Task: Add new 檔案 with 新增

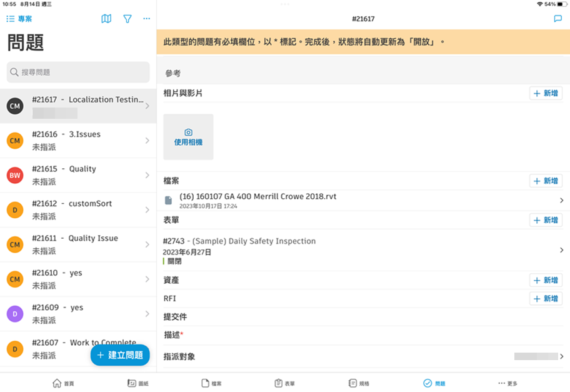Action: click(x=546, y=181)
